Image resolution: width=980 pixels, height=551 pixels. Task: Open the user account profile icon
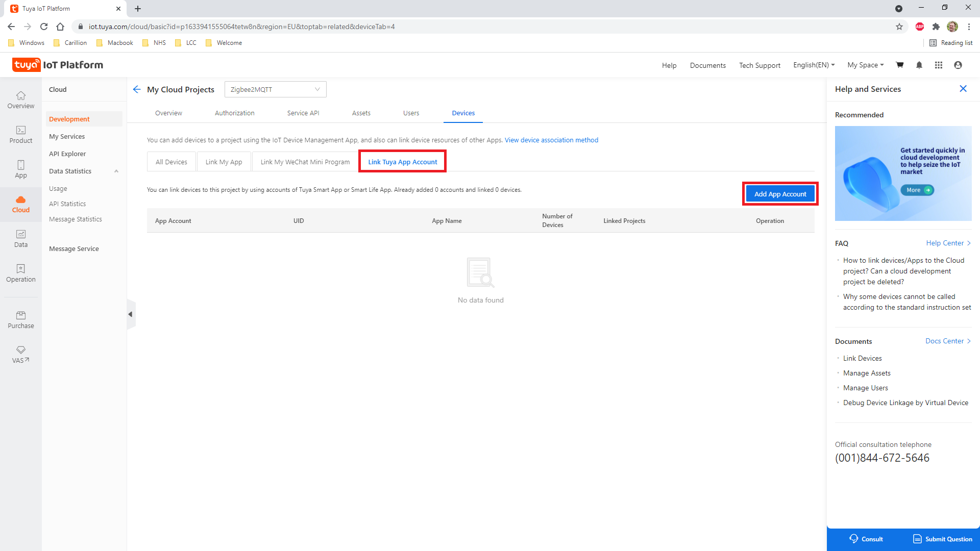tap(958, 65)
